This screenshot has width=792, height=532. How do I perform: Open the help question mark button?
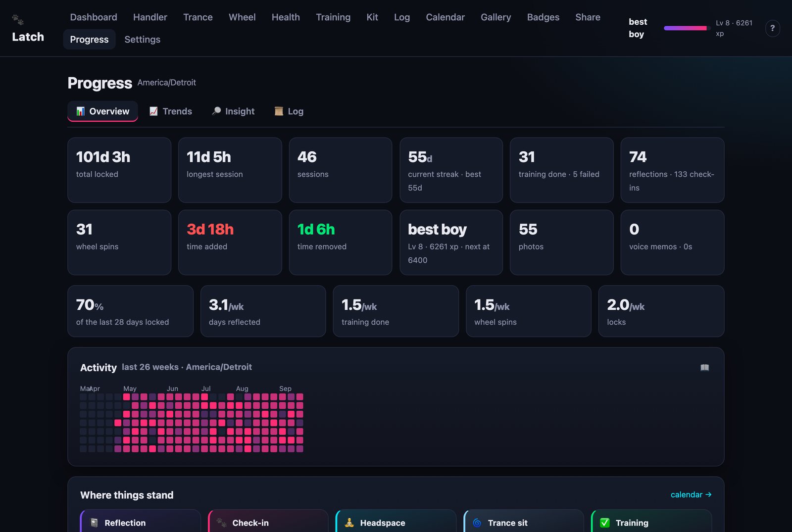pos(772,28)
